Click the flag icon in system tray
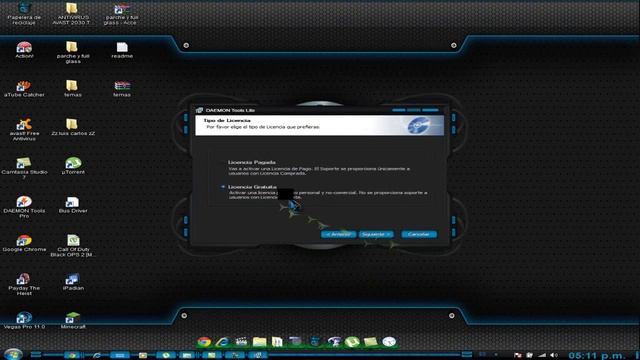This screenshot has width=640, height=360. click(518, 356)
